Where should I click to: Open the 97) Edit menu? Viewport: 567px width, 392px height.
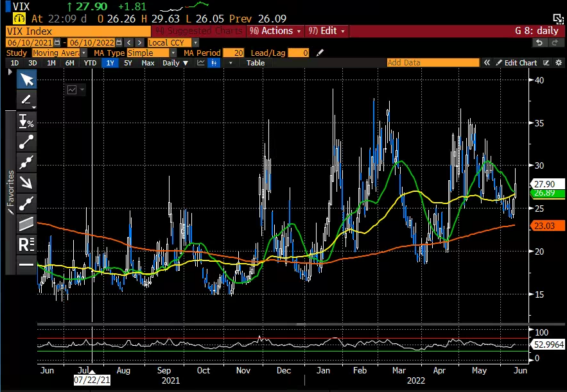[x=327, y=31]
